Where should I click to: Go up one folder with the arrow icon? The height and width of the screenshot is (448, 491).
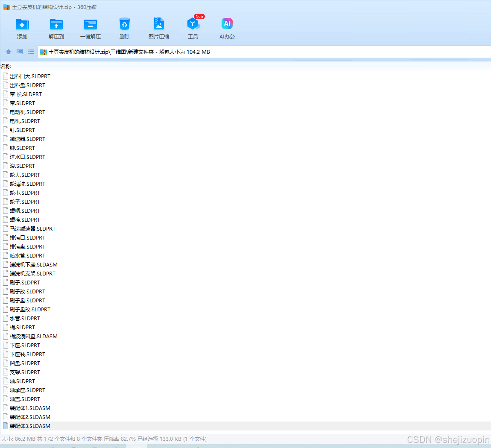click(x=9, y=52)
